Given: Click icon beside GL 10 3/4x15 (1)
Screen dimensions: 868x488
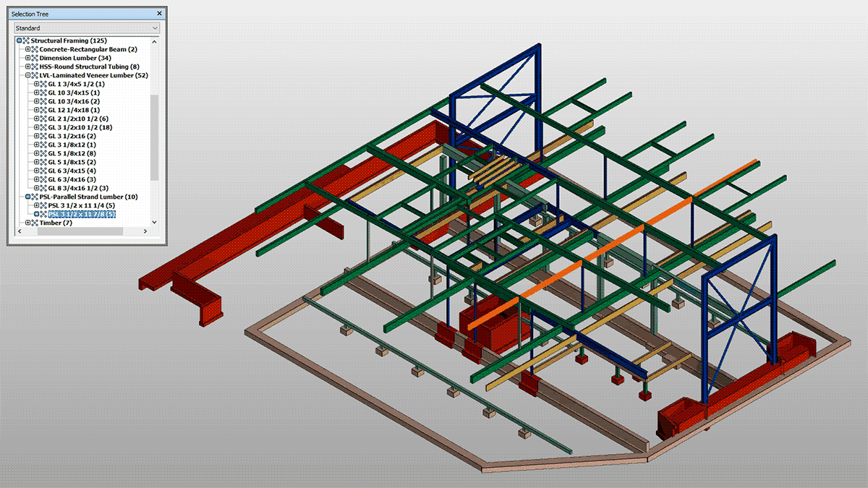Looking at the screenshot, I should (x=43, y=93).
